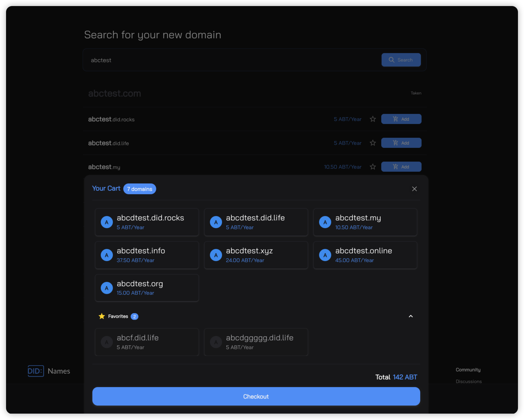The height and width of the screenshot is (420, 524).
Task: Open the Discussions community link
Action: pyautogui.click(x=469, y=381)
